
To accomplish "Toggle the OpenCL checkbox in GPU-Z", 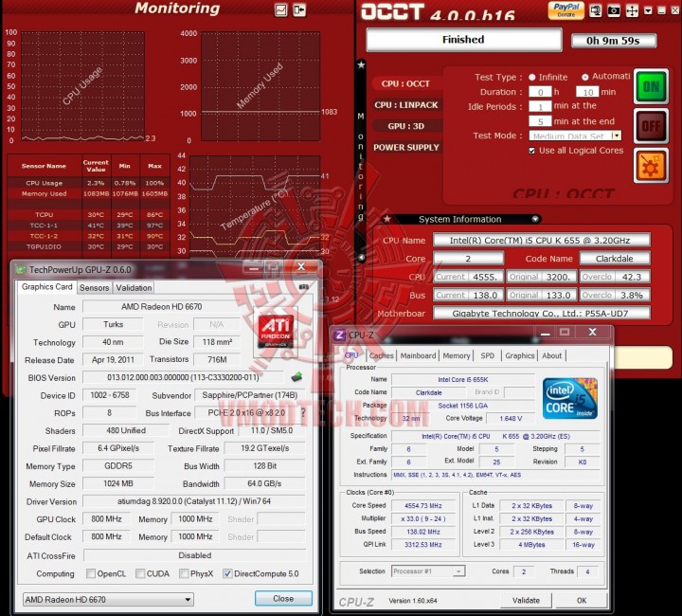I will click(91, 573).
